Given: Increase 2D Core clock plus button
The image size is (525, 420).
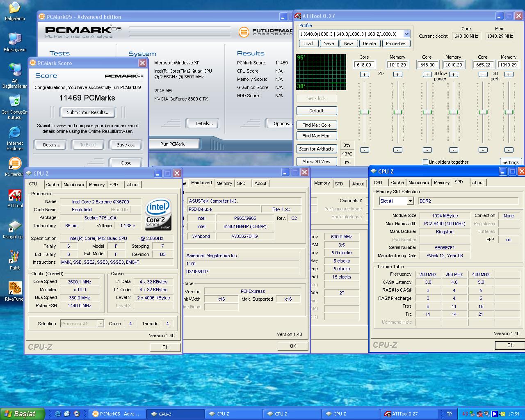Looking at the screenshot, I should (x=364, y=74).
